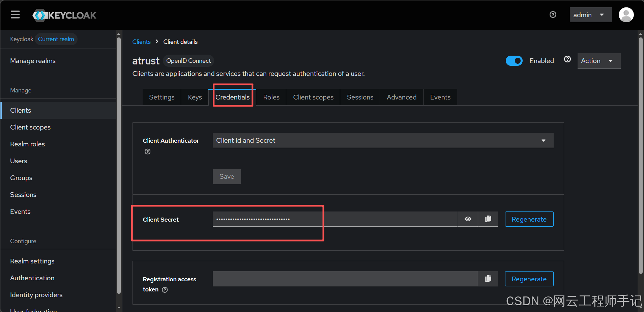Open Events in the sidebar
Screen dimensions: 644x312
coord(58,211)
